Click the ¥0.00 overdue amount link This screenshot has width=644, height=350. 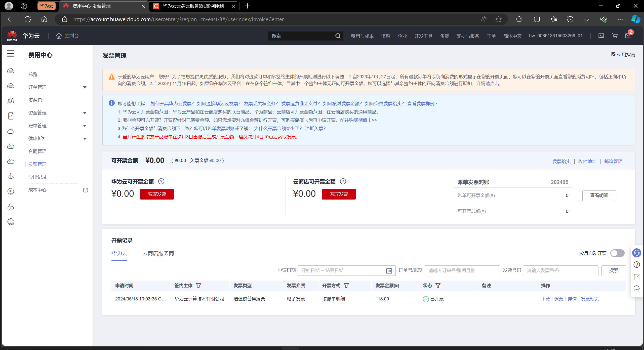pos(215,161)
